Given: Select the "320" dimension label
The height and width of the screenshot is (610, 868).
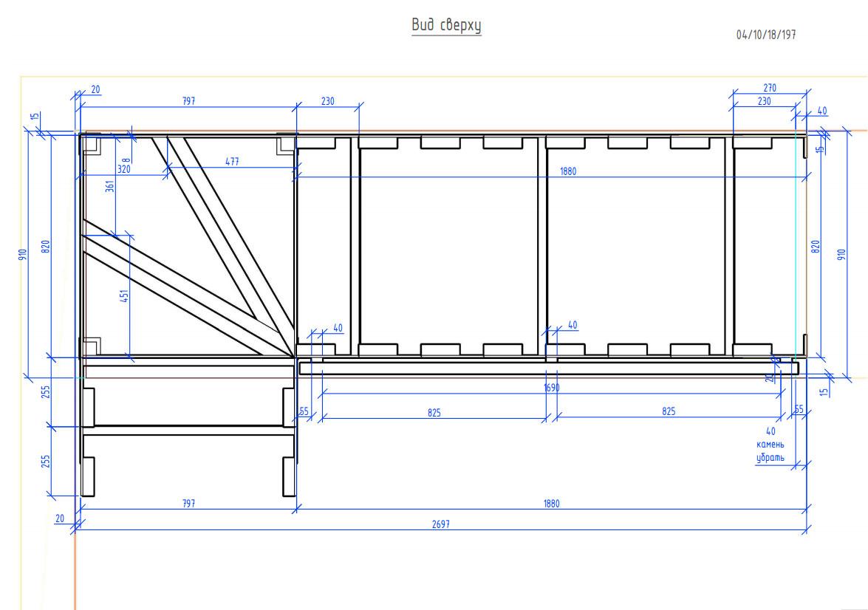Looking at the screenshot, I should click(124, 169).
